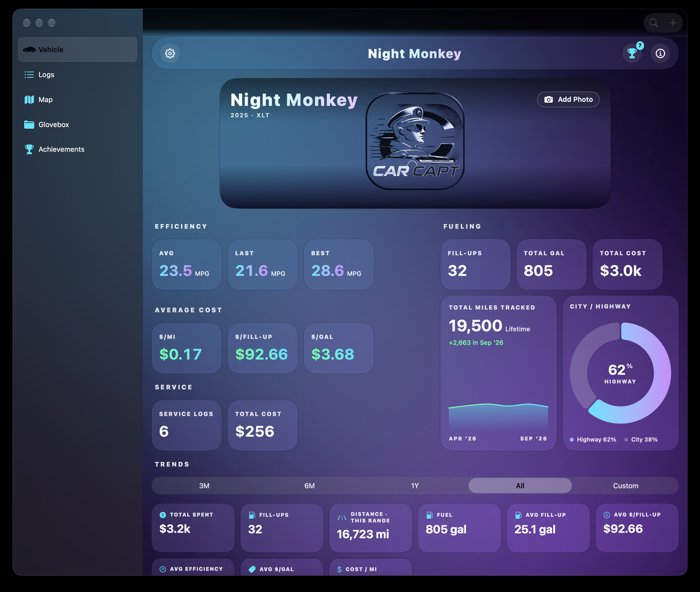Click the Car Capt vehicle photo

[415, 141]
